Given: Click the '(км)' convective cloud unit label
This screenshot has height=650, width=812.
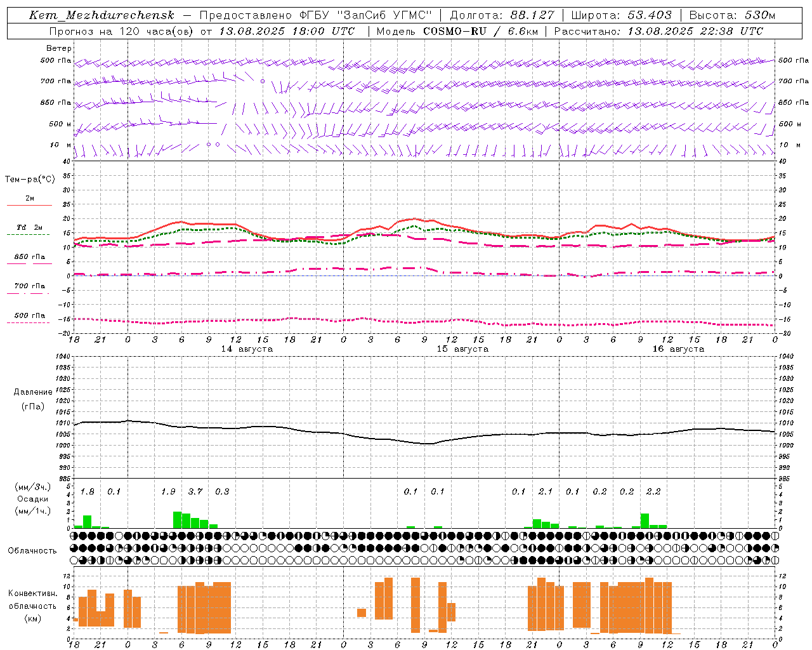Looking at the screenshot, I should (x=32, y=618).
